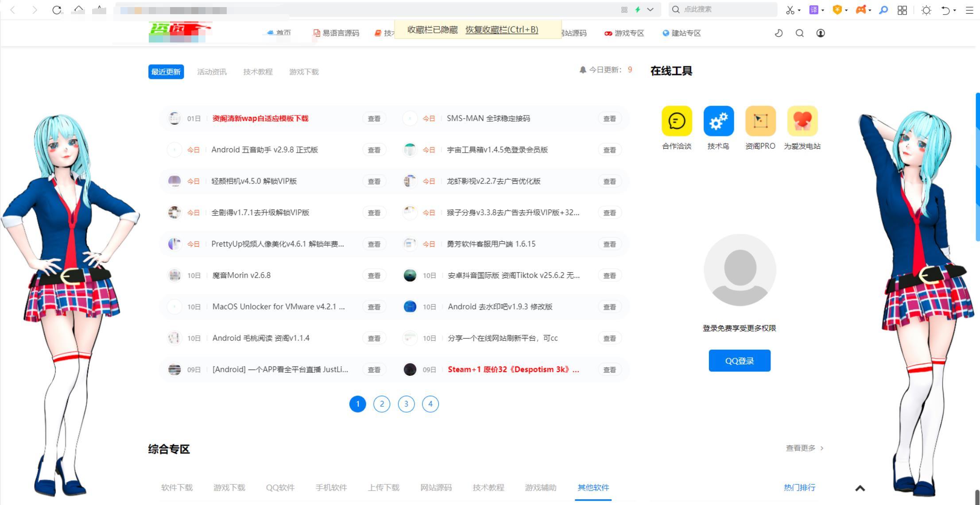Click the blue 技术鸟 gears icon
This screenshot has width=980, height=505.
point(718,121)
